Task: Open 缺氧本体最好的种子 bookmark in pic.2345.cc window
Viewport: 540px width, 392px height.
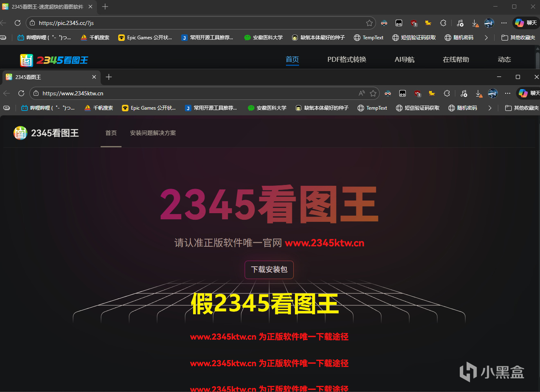Action: [318, 38]
